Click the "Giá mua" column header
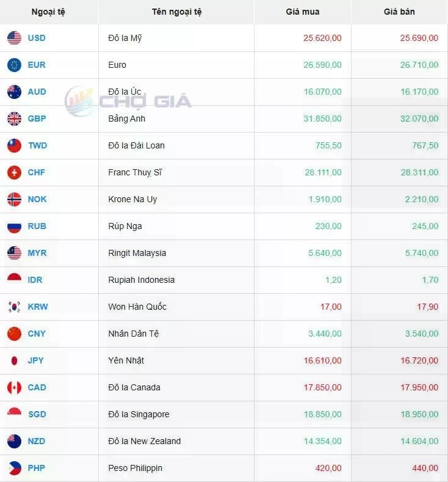The width and height of the screenshot is (448, 482). pos(302,12)
